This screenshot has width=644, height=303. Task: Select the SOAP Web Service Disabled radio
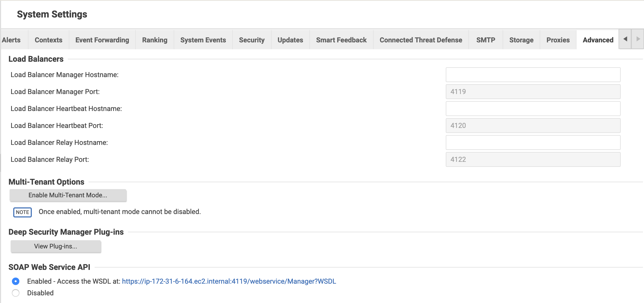point(16,293)
